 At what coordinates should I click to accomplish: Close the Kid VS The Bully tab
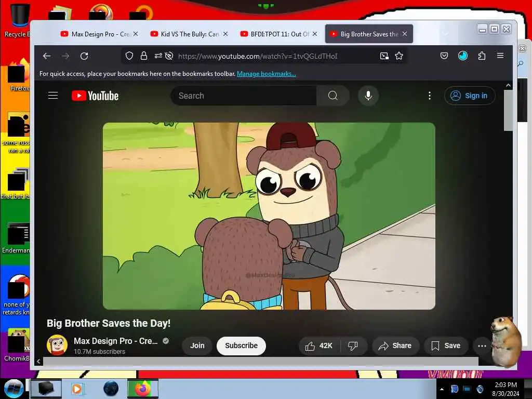(225, 34)
